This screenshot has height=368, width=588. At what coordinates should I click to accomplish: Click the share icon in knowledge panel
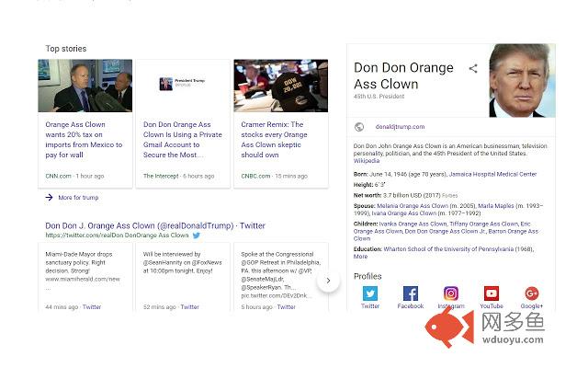[473, 68]
